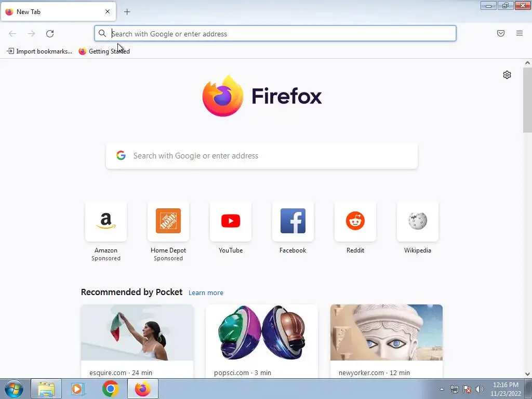
Task: Focus the page's Google search box
Action: tap(262, 156)
